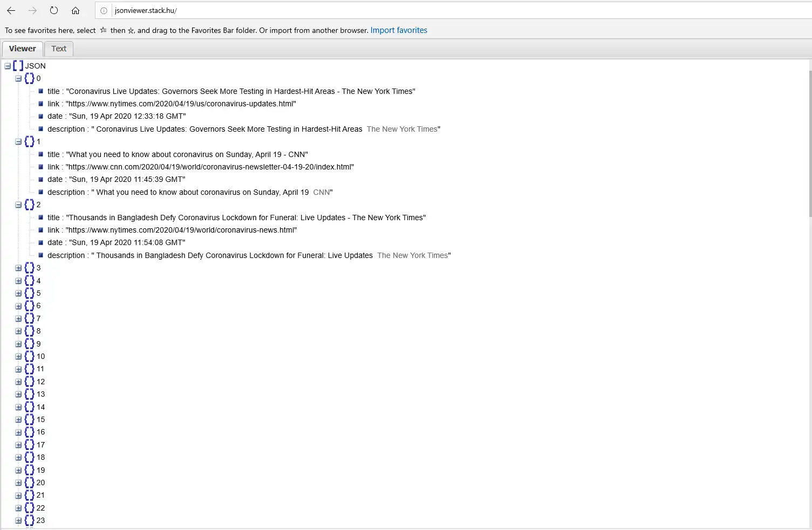The height and width of the screenshot is (530, 812).
Task: Collapse object 2 in the tree
Action: point(18,205)
